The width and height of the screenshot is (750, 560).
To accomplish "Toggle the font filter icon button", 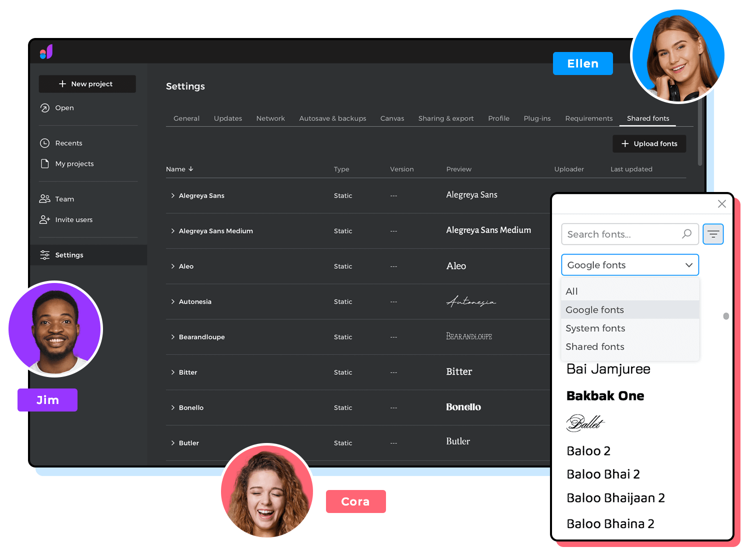I will tap(713, 234).
